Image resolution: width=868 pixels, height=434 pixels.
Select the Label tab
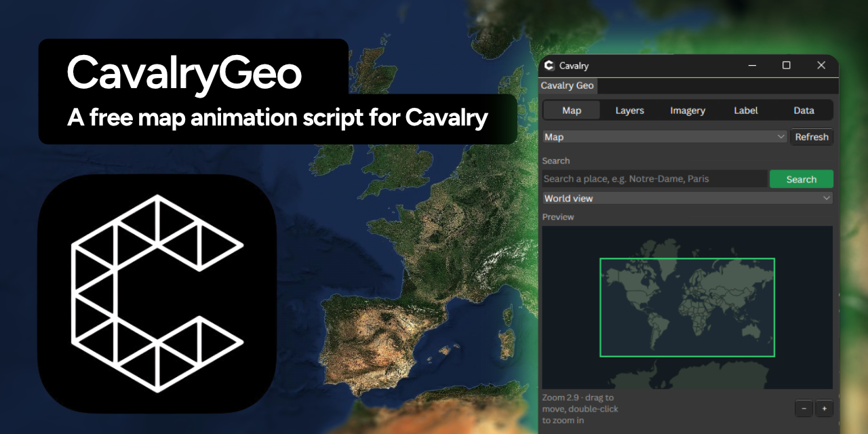tap(746, 111)
